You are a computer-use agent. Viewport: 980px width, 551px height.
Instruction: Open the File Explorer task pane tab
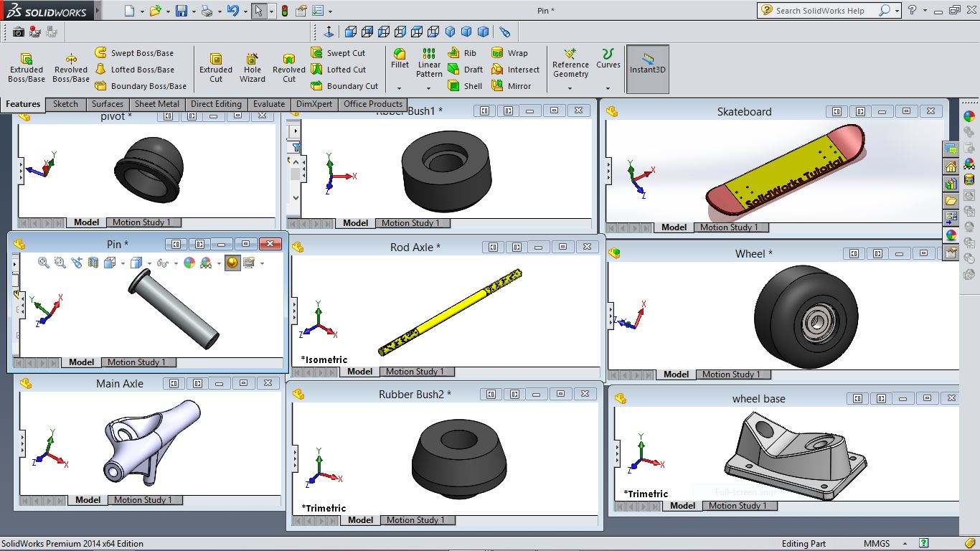tap(951, 200)
